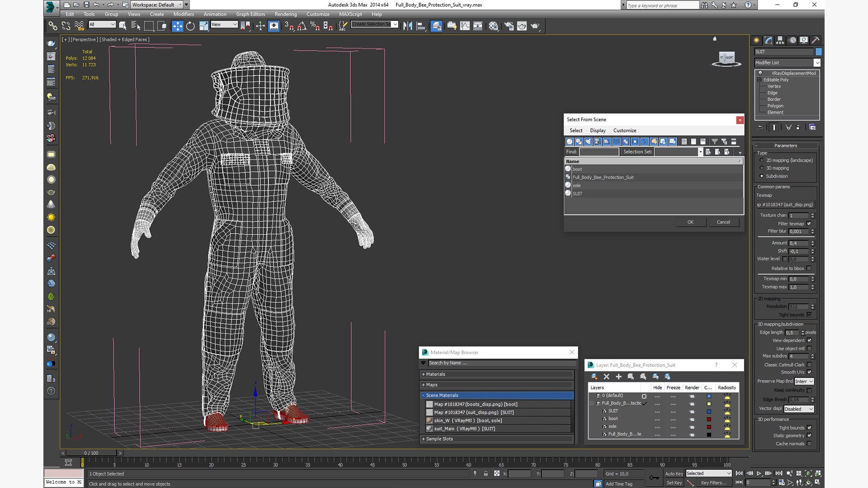Image resolution: width=868 pixels, height=488 pixels.
Task: Open the Rendering menu
Action: click(x=286, y=14)
